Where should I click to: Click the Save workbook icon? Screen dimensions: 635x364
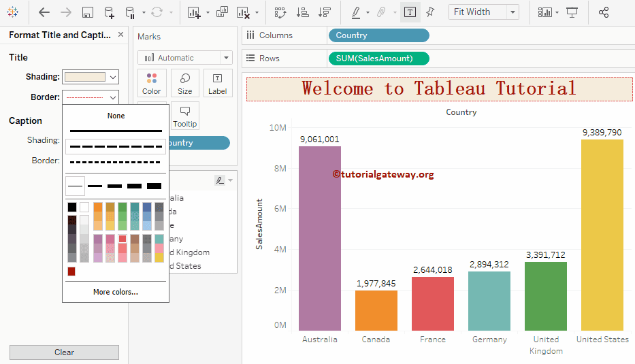[x=87, y=12]
